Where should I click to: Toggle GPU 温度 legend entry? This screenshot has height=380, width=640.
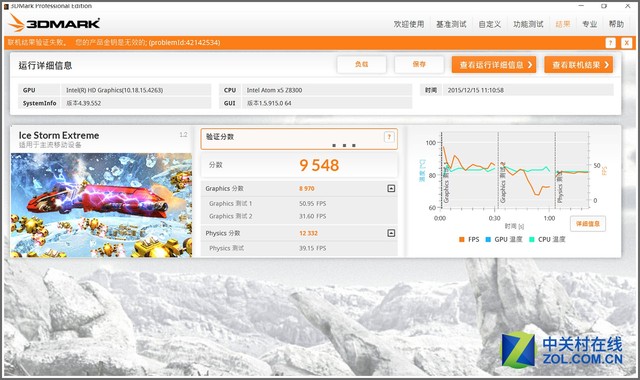[x=504, y=239]
